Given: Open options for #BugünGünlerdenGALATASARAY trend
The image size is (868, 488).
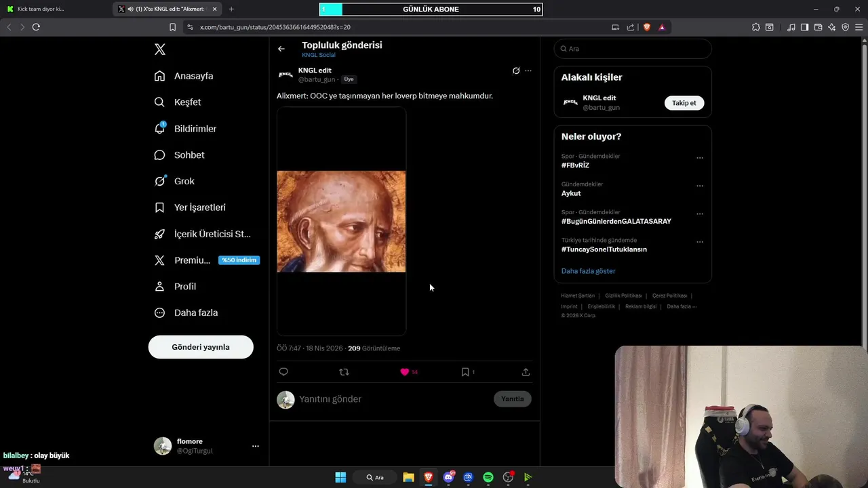Looking at the screenshot, I should pyautogui.click(x=700, y=214).
